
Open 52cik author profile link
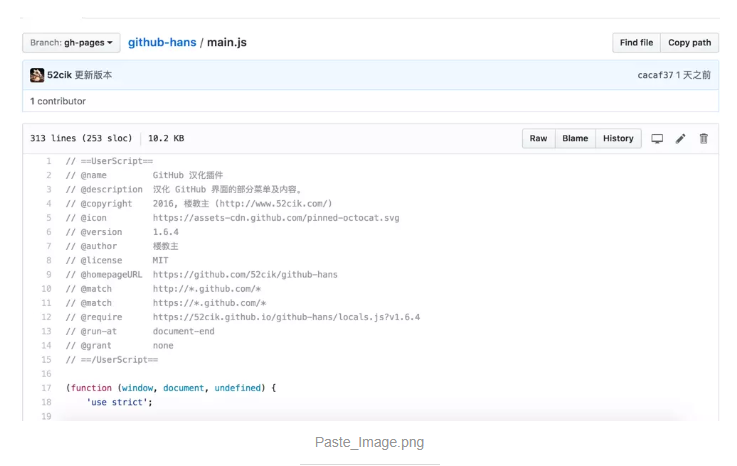coord(59,75)
